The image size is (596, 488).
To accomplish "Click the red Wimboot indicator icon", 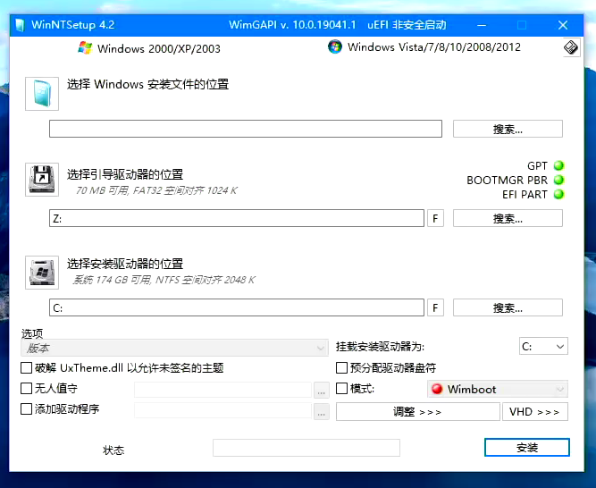I will pyautogui.click(x=437, y=389).
